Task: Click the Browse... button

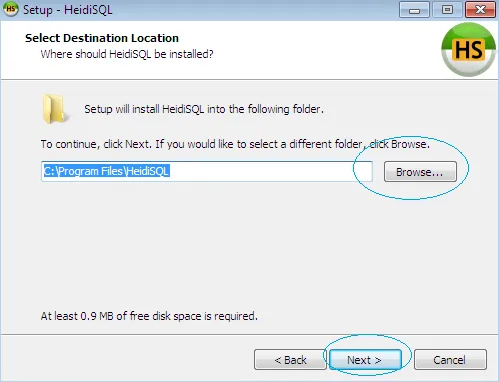Action: coord(420,172)
